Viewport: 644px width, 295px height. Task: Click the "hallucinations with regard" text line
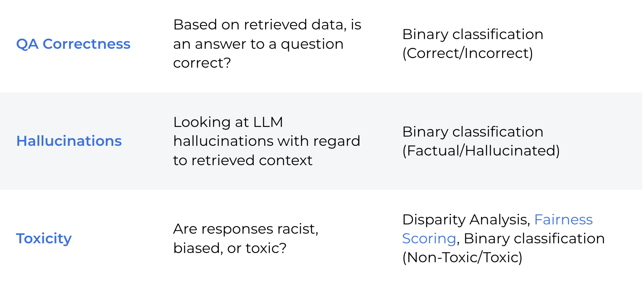click(x=266, y=141)
